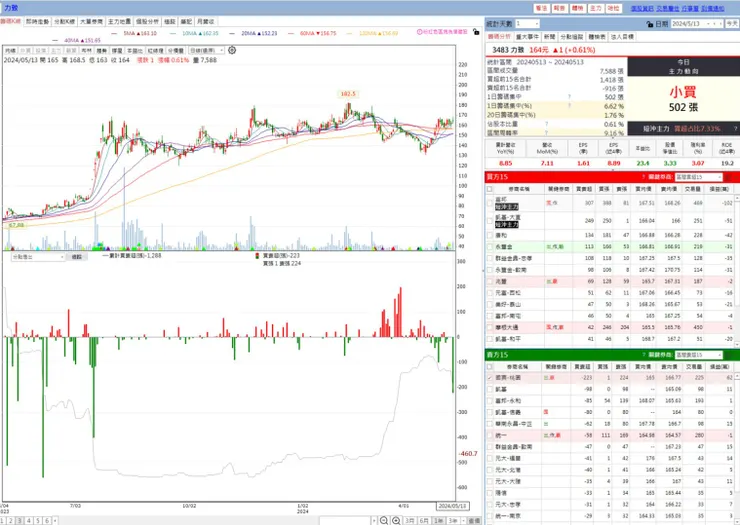Click the 5MA legend color line

115,34
